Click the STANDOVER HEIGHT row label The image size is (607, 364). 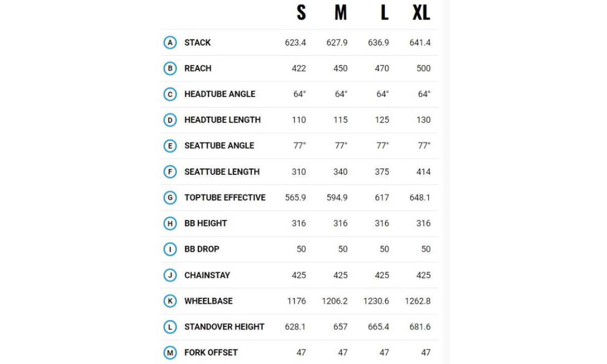pyautogui.click(x=224, y=327)
